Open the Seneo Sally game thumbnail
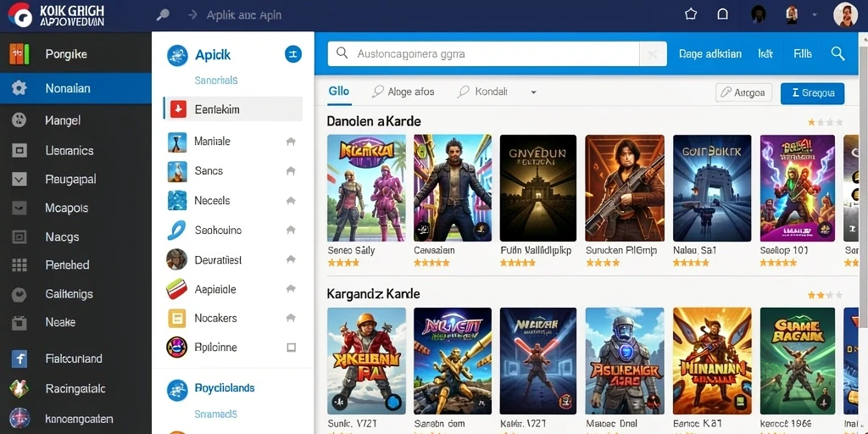Viewport: 868px width, 434px height. pos(366,188)
